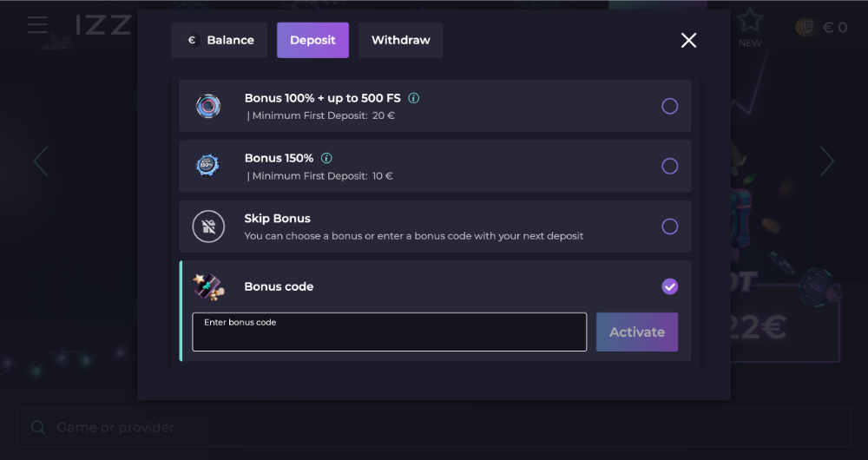Click the hamburger menu icon
This screenshot has height=460, width=868.
(37, 24)
